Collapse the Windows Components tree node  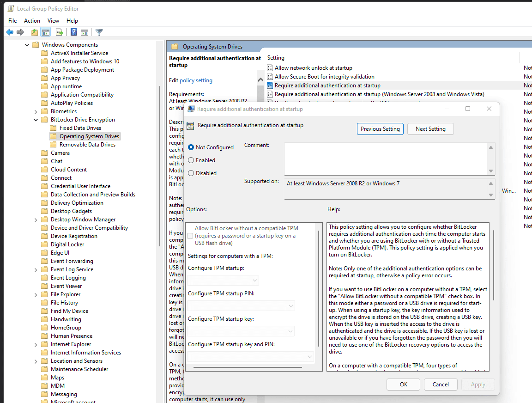(x=27, y=45)
